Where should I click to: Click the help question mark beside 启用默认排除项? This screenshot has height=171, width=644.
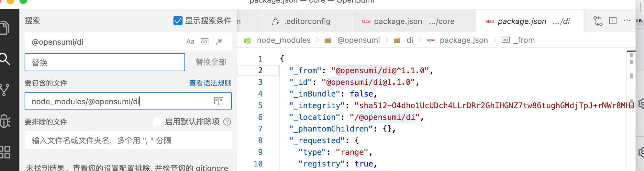[228, 122]
